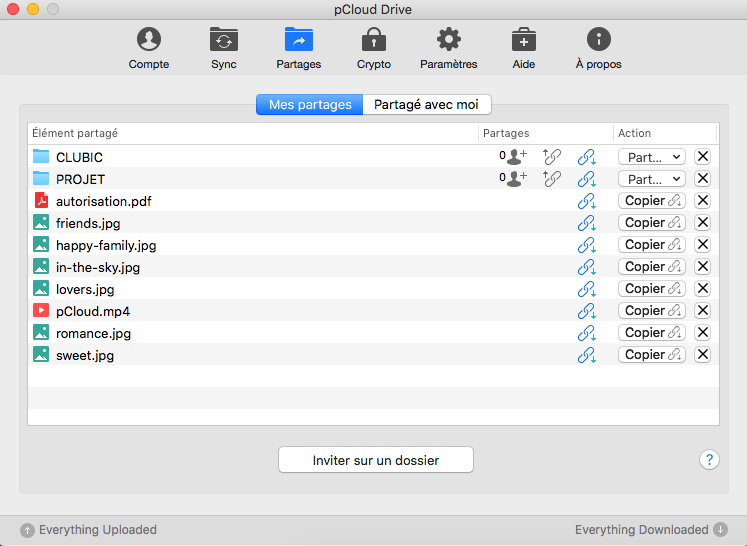Click the download link icon for CLUBIC

click(587, 157)
